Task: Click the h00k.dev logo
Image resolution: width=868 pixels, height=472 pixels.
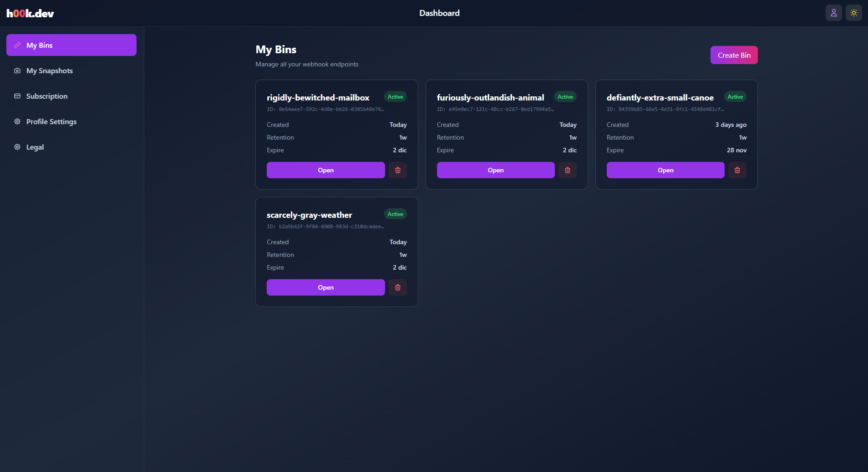Action: (30, 13)
